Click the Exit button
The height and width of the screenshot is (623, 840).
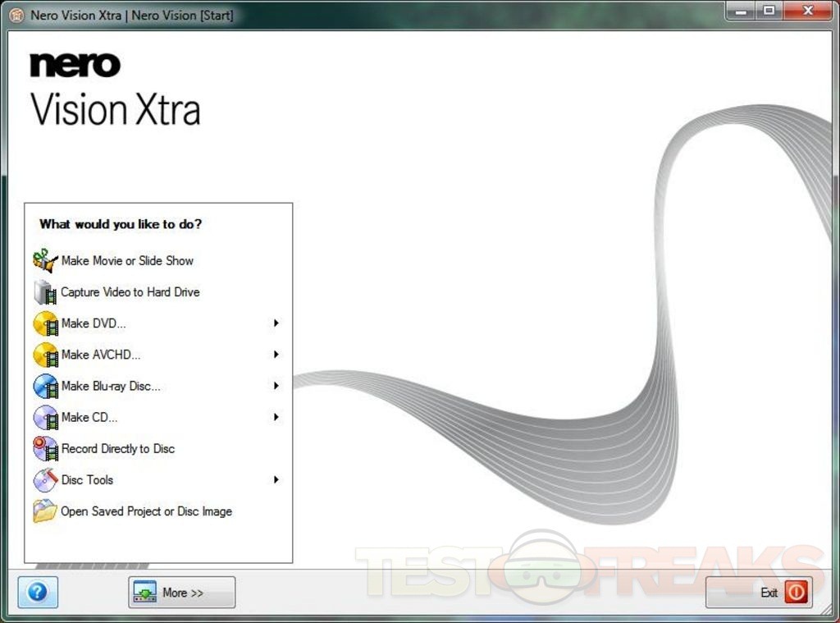point(758,592)
